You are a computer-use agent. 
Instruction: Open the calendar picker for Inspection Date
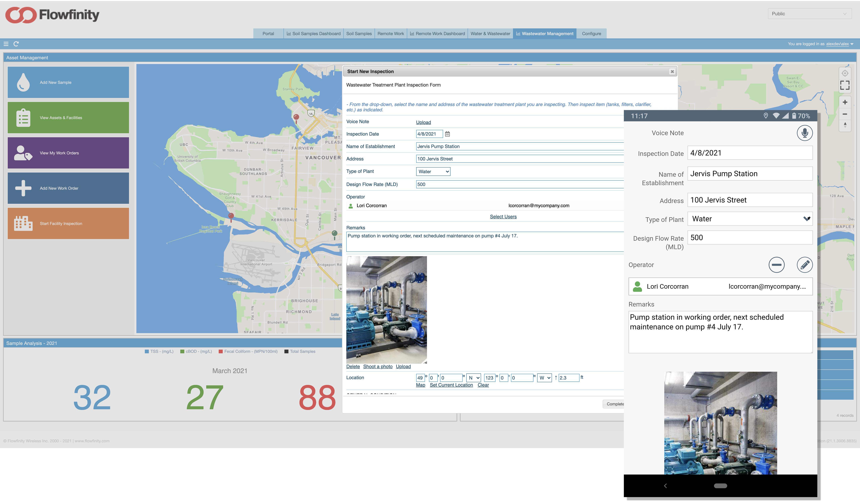pos(447,134)
